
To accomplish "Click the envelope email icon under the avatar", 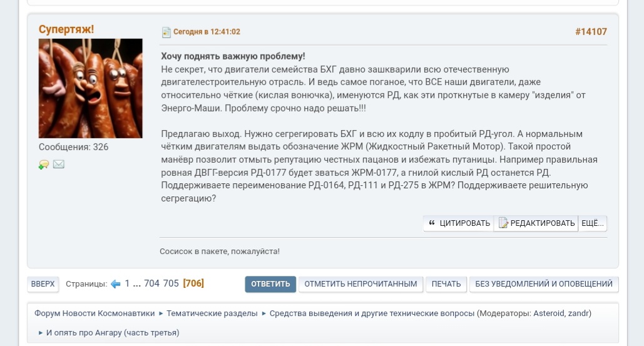I will pyautogui.click(x=59, y=164).
